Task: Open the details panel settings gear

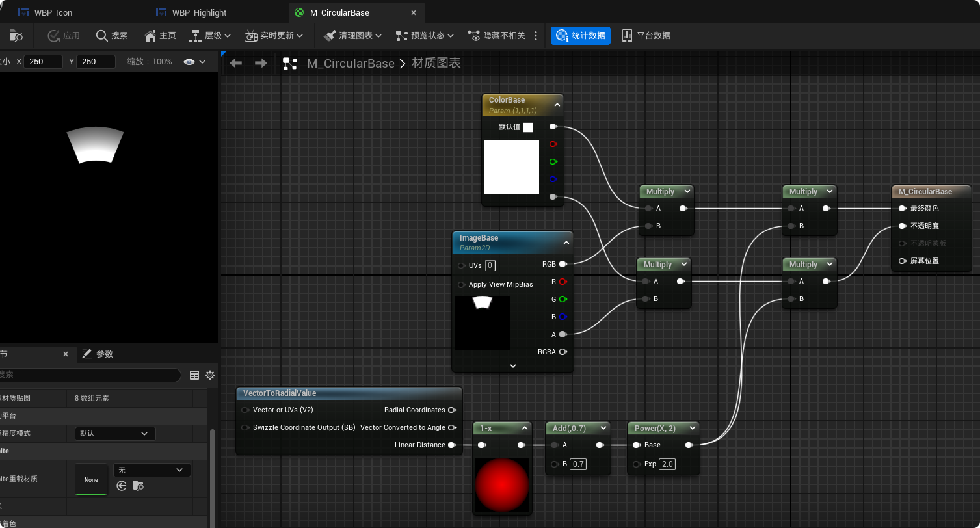Action: [210, 375]
